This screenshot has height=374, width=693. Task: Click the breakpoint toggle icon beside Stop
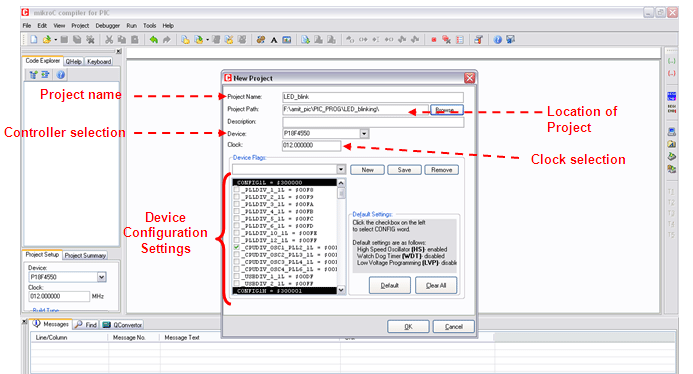tap(446, 40)
